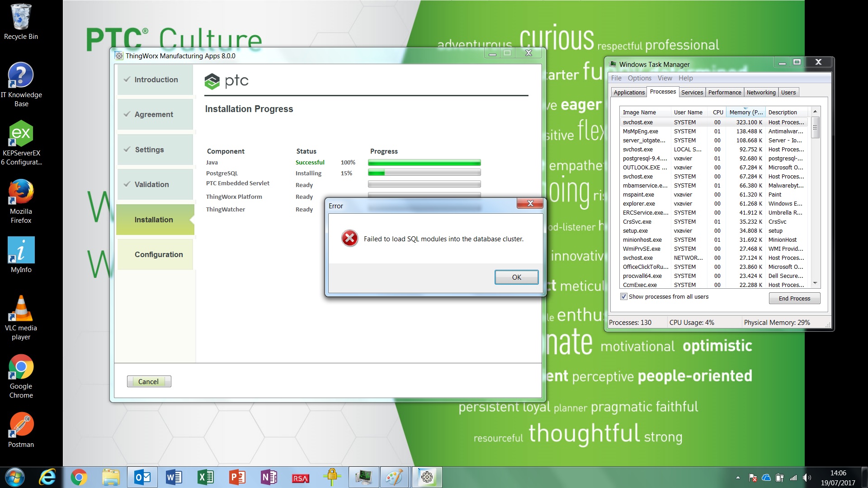Viewport: 868px width, 488px height.
Task: Launch KEPServerEX 6 Configuration shortcut
Action: pos(21,143)
